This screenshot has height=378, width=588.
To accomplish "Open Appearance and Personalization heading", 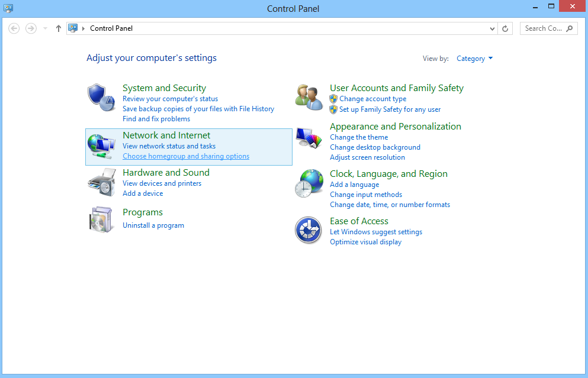I will [x=396, y=127].
